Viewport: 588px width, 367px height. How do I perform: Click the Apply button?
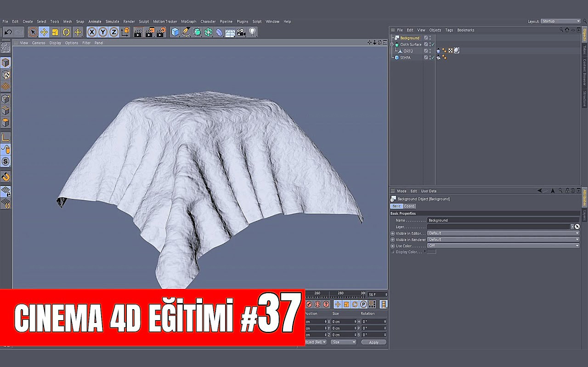374,342
